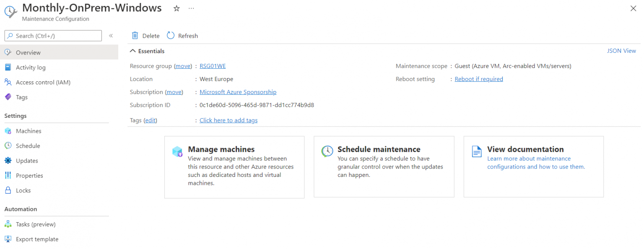
Task: Open the ellipsis more options menu
Action: [191, 8]
